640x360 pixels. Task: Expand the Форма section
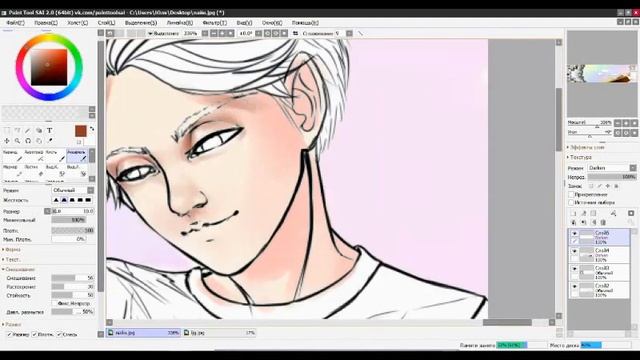pyautogui.click(x=11, y=249)
